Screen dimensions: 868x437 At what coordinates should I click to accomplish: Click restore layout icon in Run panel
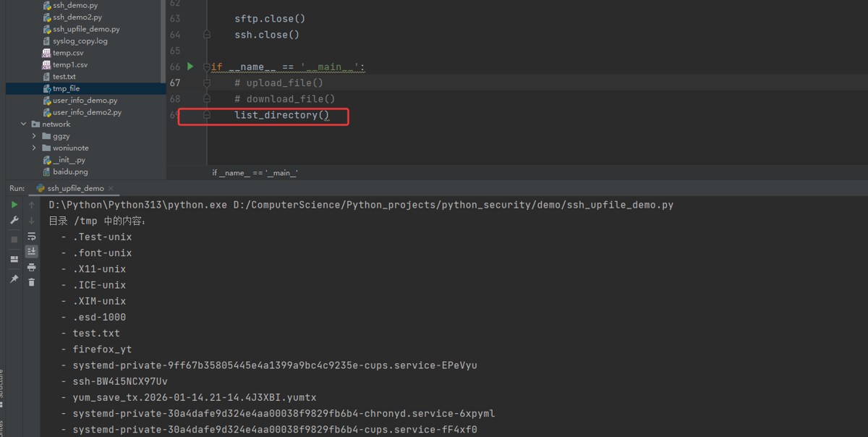14,259
